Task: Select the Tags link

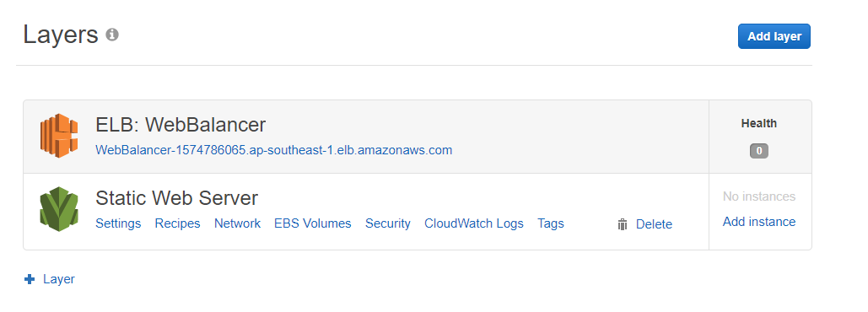Action: click(551, 223)
